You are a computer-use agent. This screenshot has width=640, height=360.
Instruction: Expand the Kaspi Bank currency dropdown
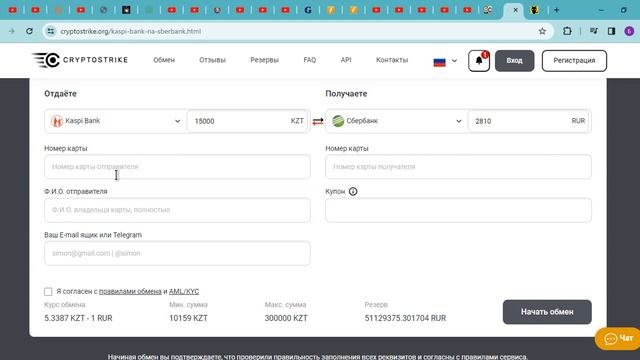tap(116, 121)
